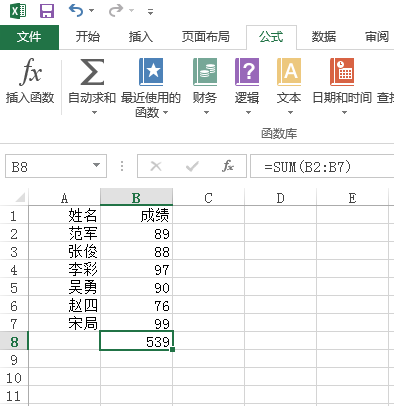The image size is (394, 406).
Task: Select row 10 header
Action: pos(14,378)
